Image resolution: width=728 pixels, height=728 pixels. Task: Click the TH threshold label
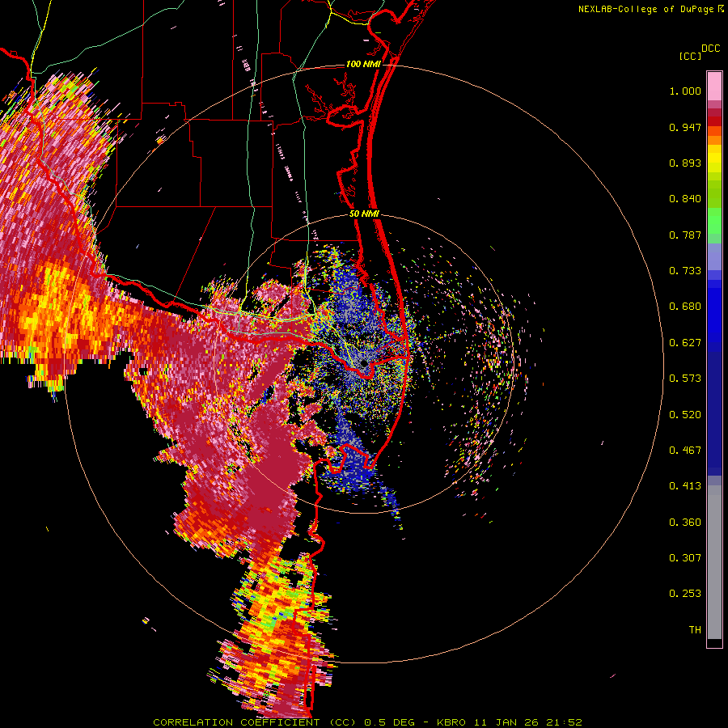(x=695, y=630)
